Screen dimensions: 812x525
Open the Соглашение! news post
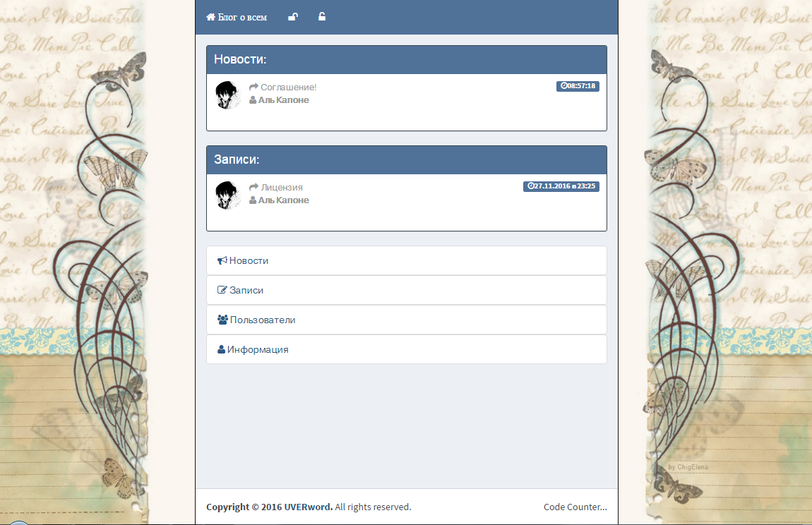289,87
